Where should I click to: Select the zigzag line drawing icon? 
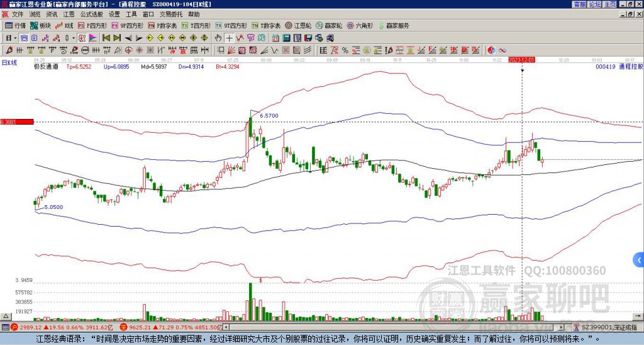(275, 50)
